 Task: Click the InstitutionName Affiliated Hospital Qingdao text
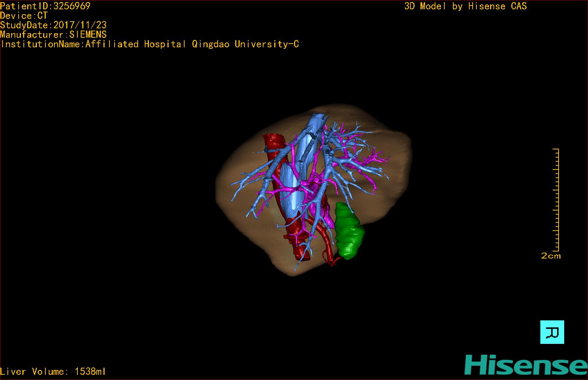pos(150,44)
